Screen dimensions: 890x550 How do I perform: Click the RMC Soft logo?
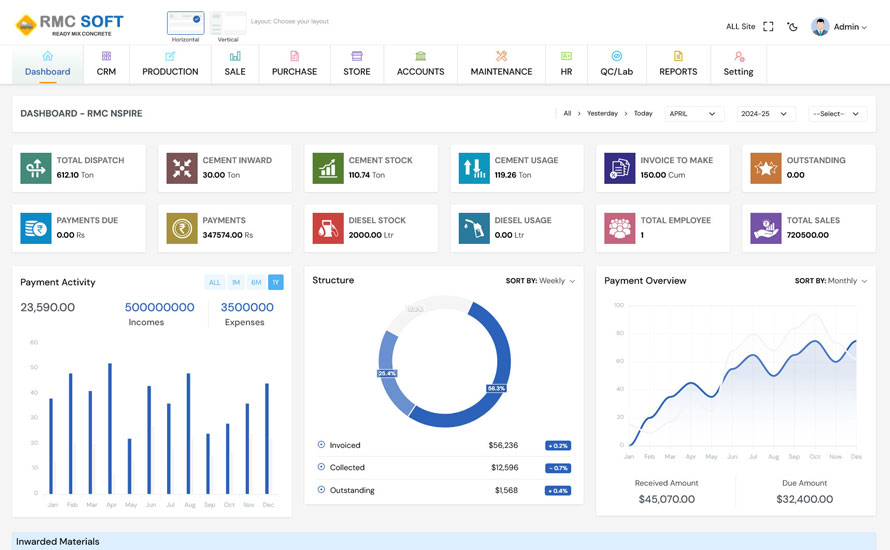[69, 25]
